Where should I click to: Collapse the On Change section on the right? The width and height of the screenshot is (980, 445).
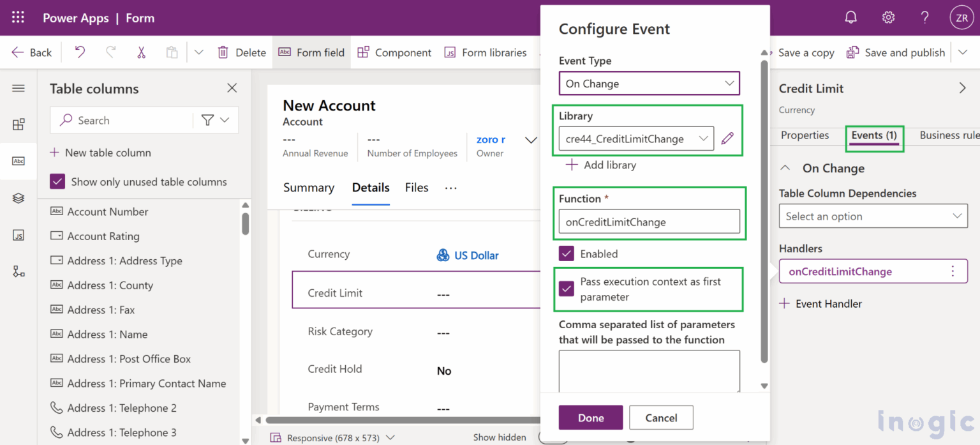785,168
